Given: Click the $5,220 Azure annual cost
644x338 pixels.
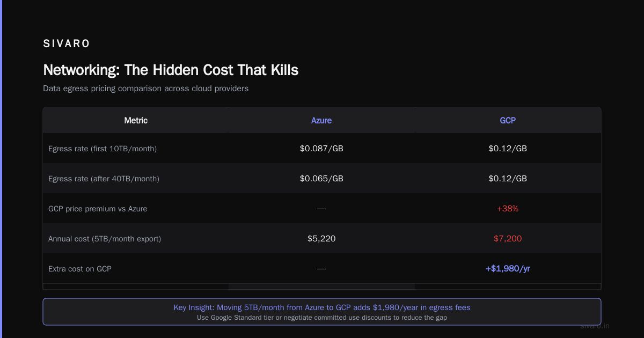Looking at the screenshot, I should (321, 239).
